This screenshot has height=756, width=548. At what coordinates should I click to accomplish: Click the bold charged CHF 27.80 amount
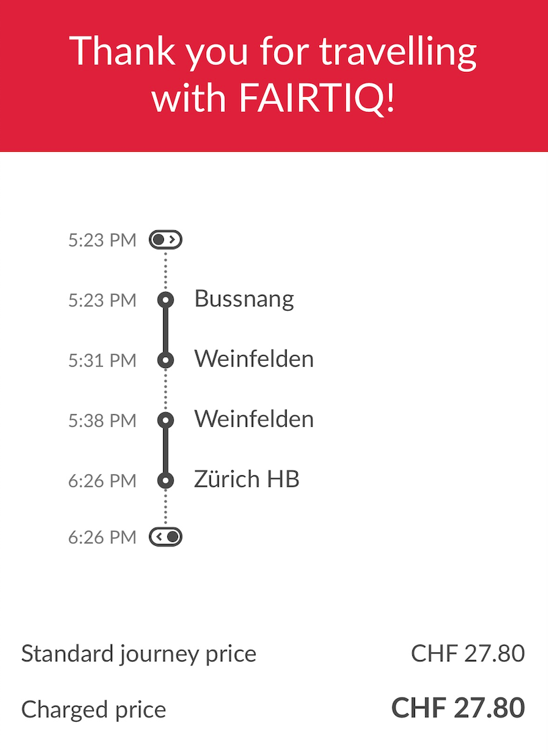pyautogui.click(x=457, y=708)
